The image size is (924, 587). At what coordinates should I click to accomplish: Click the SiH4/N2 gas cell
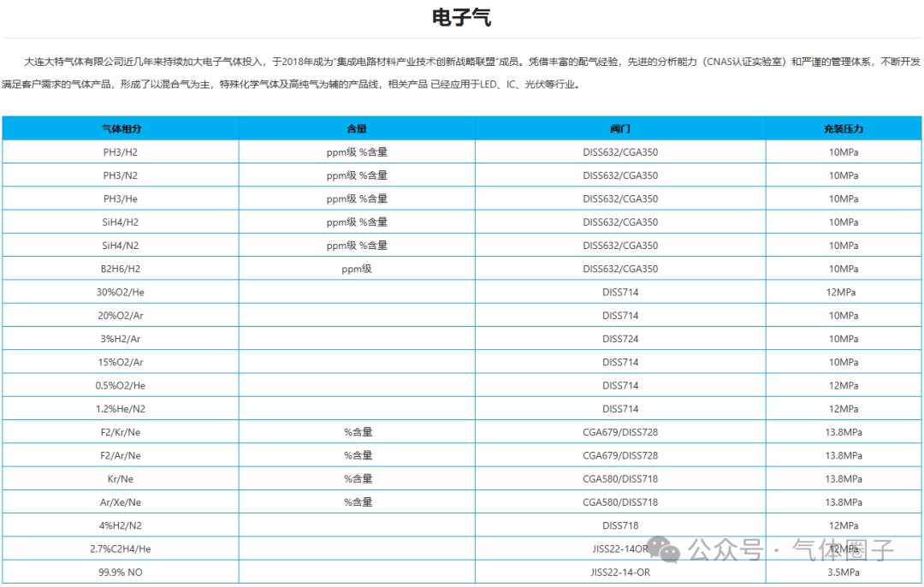click(121, 246)
